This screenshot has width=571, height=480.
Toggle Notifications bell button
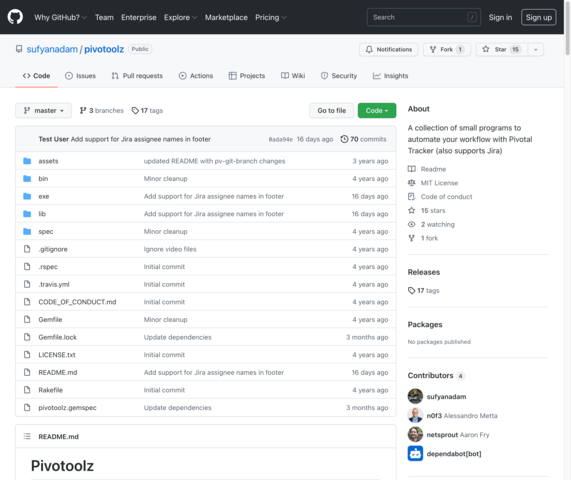(389, 50)
